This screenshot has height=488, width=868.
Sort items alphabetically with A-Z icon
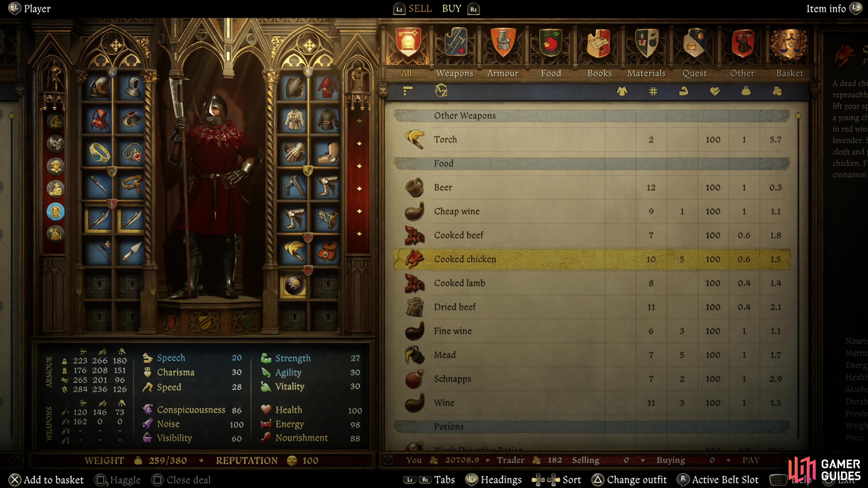441,91
